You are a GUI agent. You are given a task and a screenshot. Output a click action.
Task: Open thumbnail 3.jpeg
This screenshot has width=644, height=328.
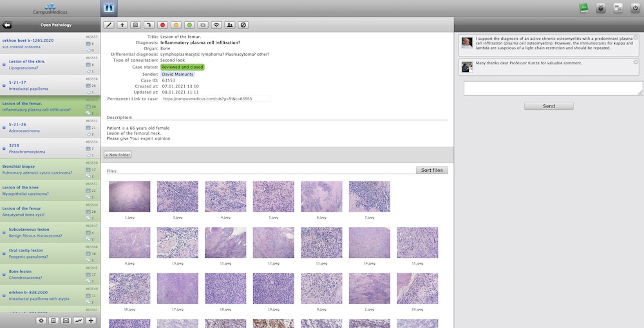click(x=178, y=197)
